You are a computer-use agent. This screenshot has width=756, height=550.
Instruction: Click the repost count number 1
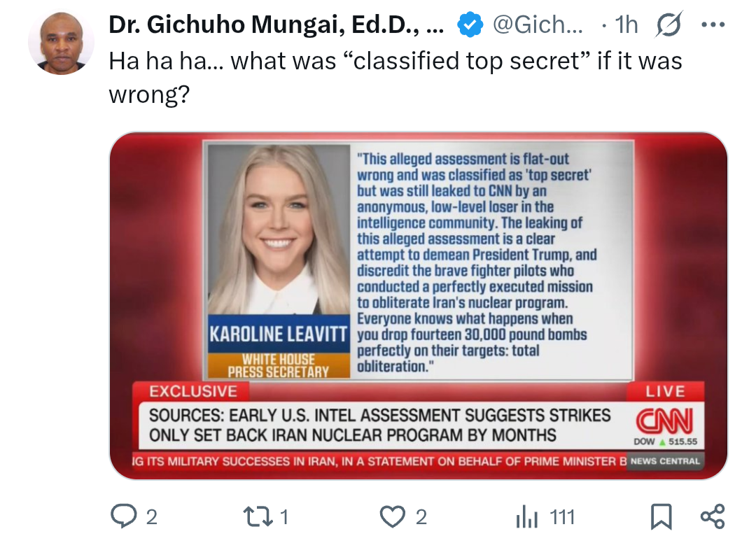[x=284, y=517]
